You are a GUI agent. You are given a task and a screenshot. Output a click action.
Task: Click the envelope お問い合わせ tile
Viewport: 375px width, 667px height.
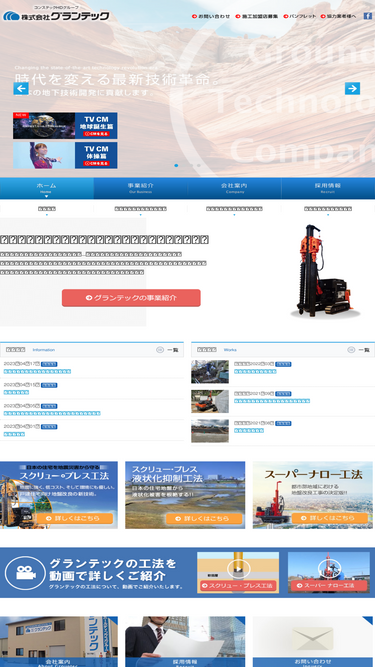point(312,641)
